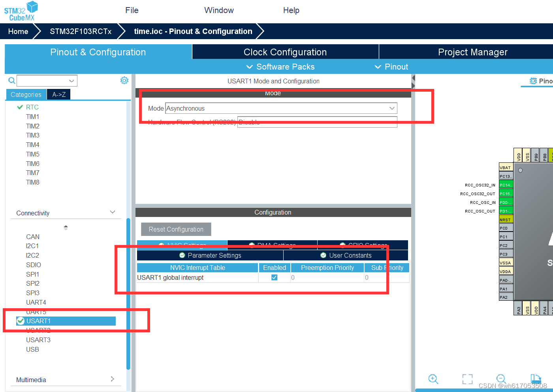Select CAN under Connectivity

click(33, 237)
